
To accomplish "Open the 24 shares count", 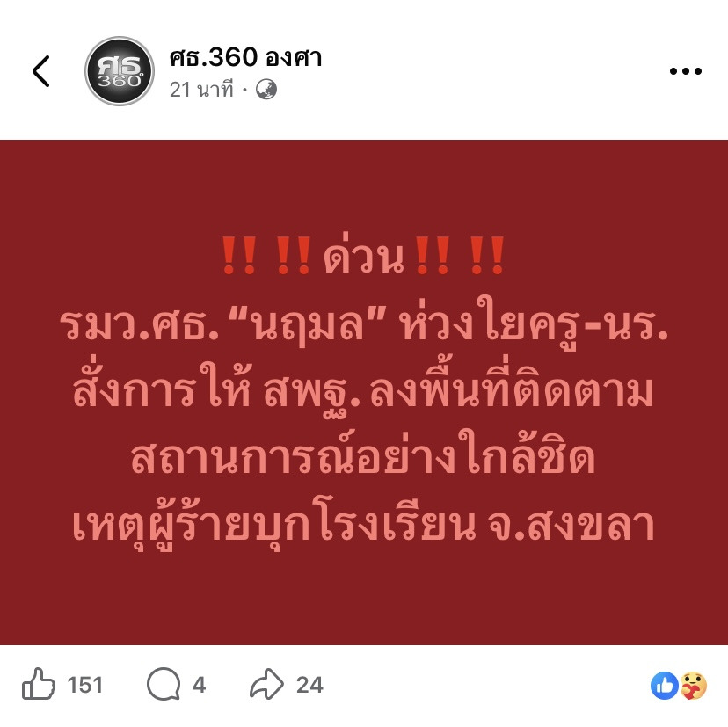I will pyautogui.click(x=309, y=685).
